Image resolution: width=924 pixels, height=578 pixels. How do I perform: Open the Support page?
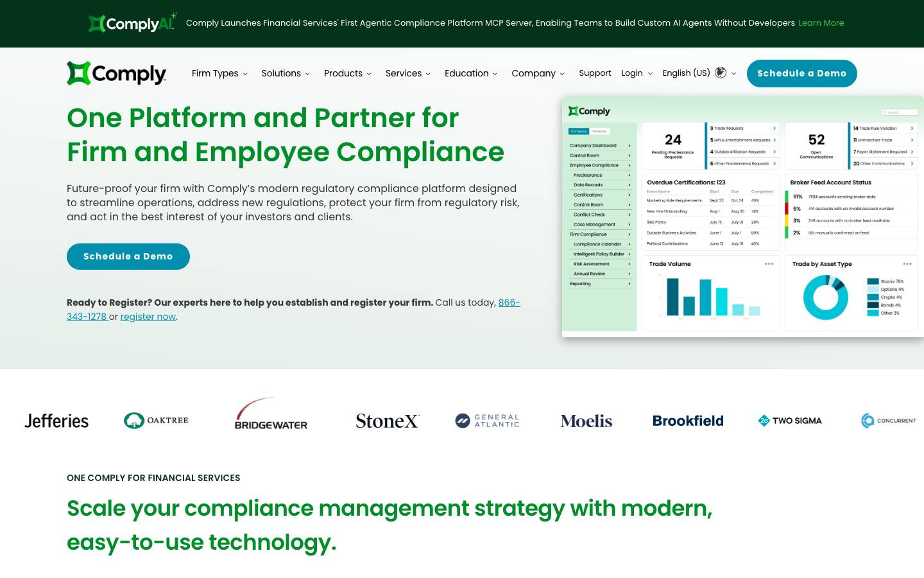[595, 73]
